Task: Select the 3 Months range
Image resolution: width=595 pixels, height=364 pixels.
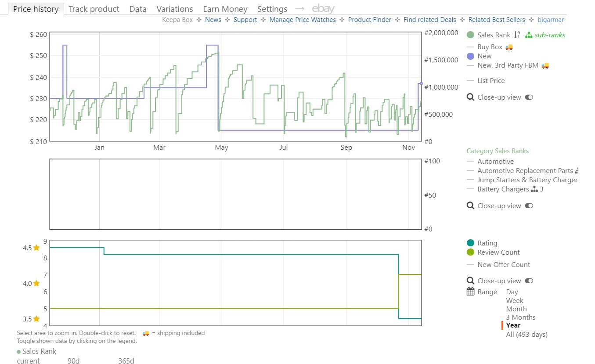Action: click(521, 317)
